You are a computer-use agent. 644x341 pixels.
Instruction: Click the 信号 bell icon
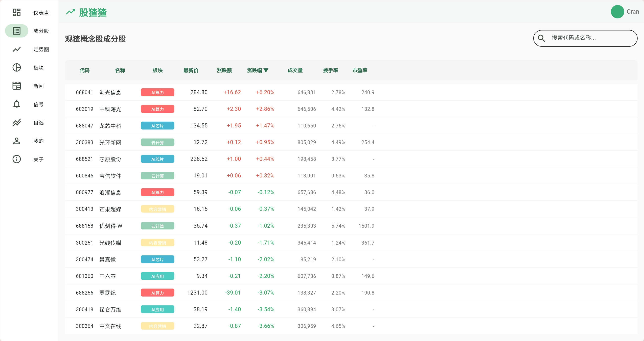pyautogui.click(x=17, y=104)
